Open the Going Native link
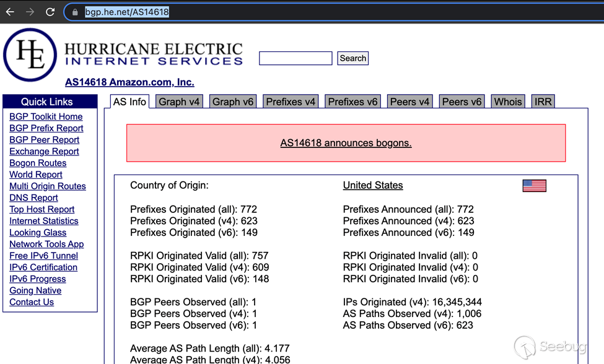Screen dimensions: 604x364 coord(35,290)
